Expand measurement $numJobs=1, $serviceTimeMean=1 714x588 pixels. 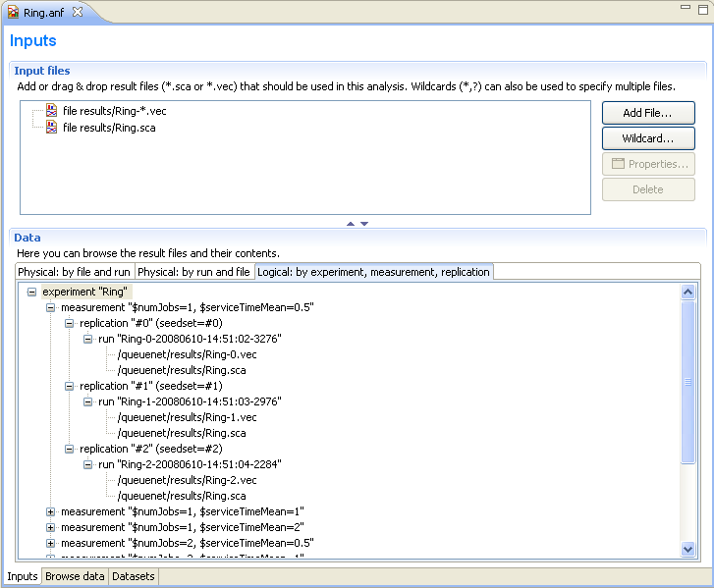[x=50, y=512]
